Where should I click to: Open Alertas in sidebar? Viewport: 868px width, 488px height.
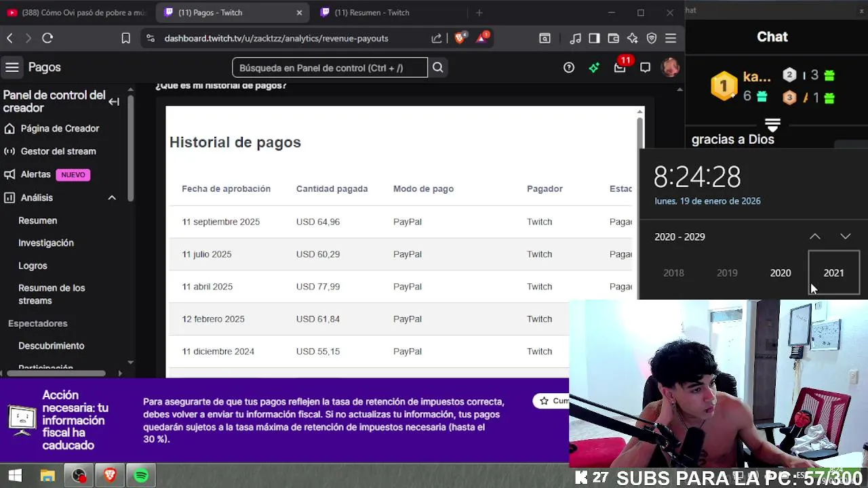(36, 174)
